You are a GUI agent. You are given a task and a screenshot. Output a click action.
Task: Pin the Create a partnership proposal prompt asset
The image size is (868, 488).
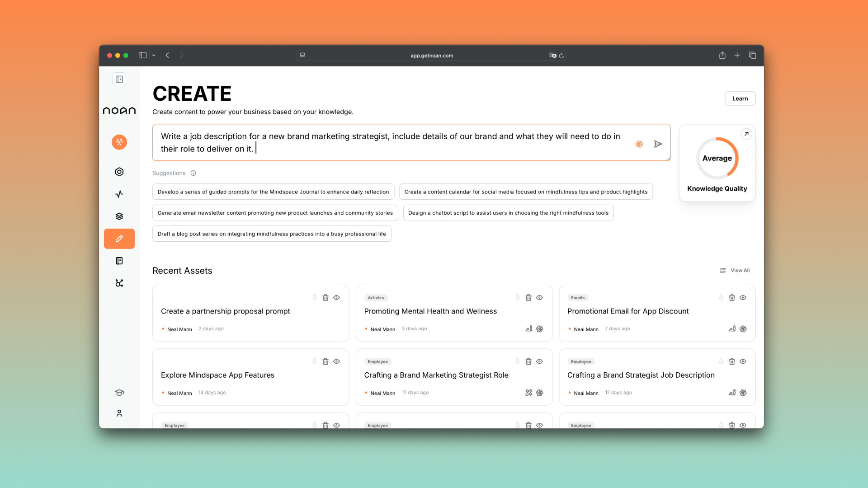click(315, 297)
